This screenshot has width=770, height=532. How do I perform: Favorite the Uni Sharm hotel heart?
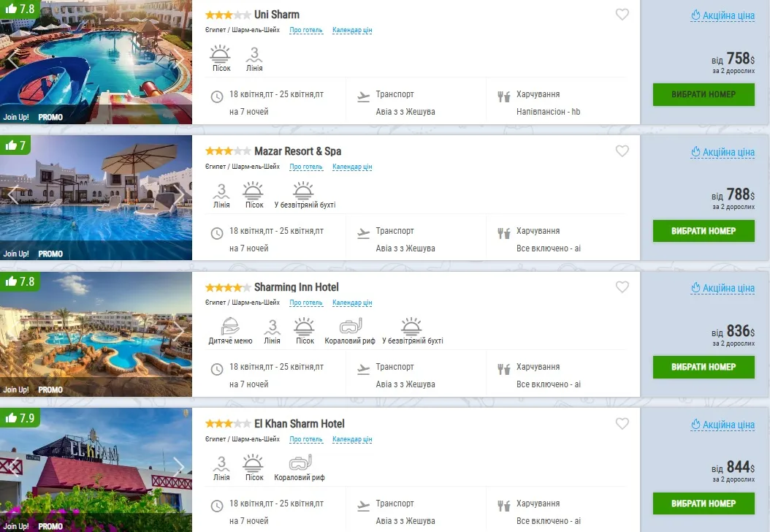click(622, 15)
